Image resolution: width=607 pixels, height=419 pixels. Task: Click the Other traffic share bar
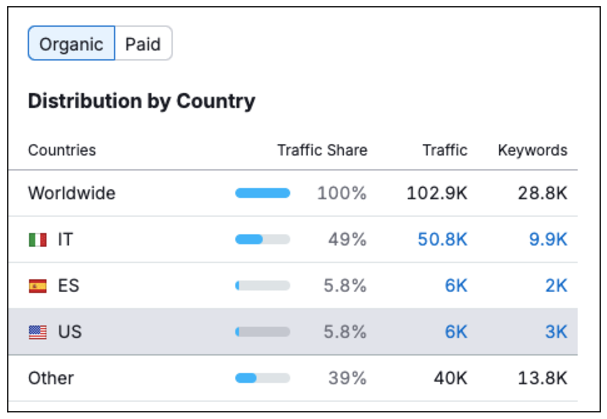[262, 378]
